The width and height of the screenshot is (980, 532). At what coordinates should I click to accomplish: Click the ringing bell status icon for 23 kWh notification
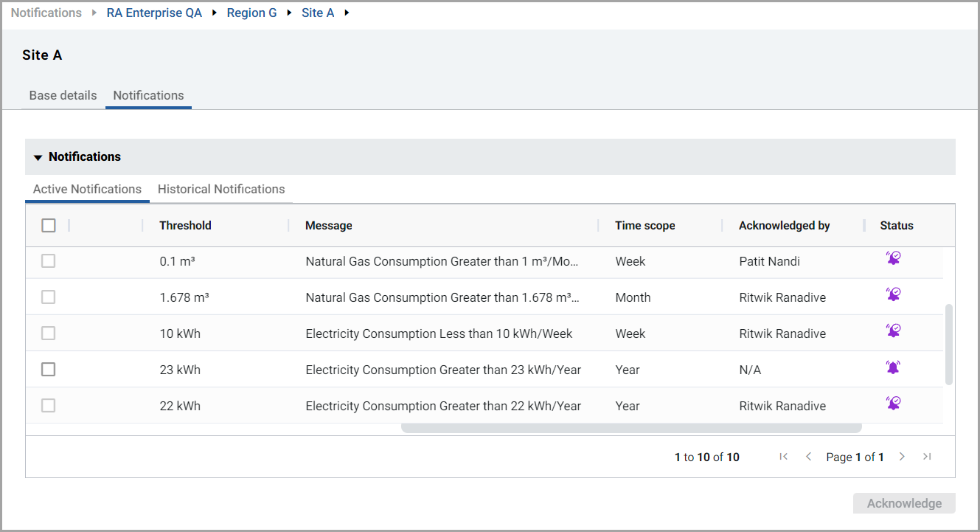[x=893, y=366]
